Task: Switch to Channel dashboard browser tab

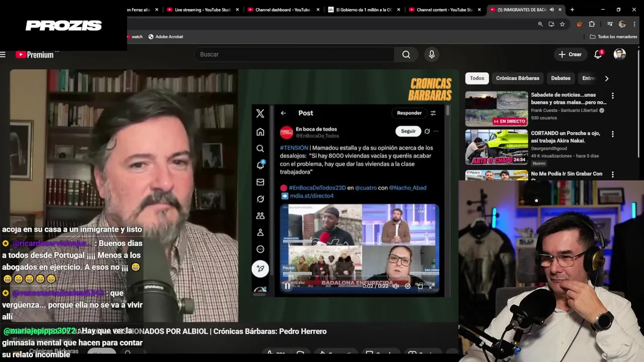Action: click(284, 10)
